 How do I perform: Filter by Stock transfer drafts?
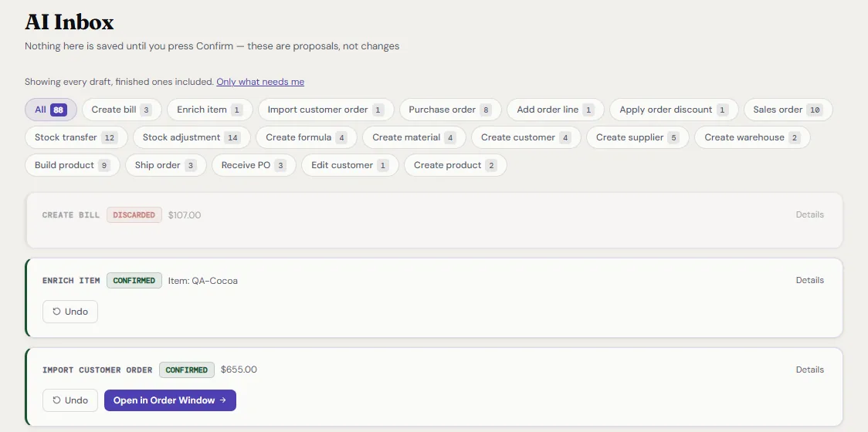[x=76, y=137]
